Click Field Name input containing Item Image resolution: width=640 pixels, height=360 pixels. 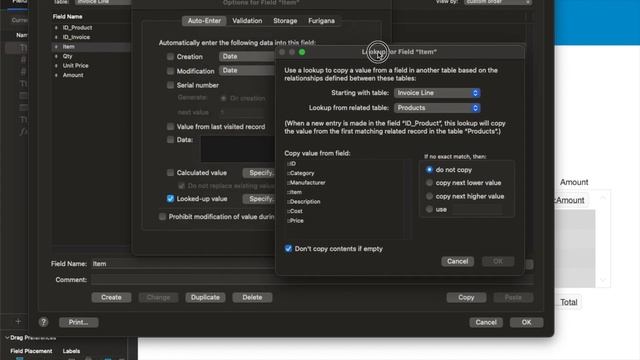183,264
